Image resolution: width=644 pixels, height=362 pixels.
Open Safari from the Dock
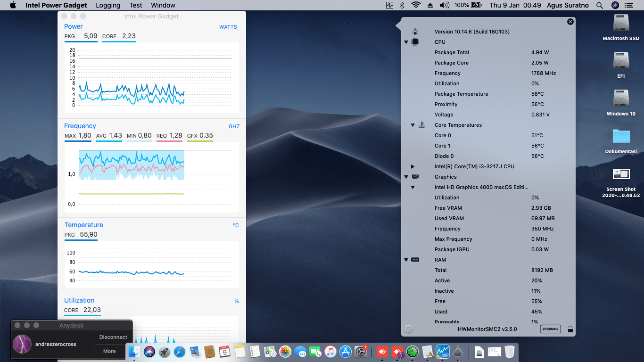[x=180, y=352]
